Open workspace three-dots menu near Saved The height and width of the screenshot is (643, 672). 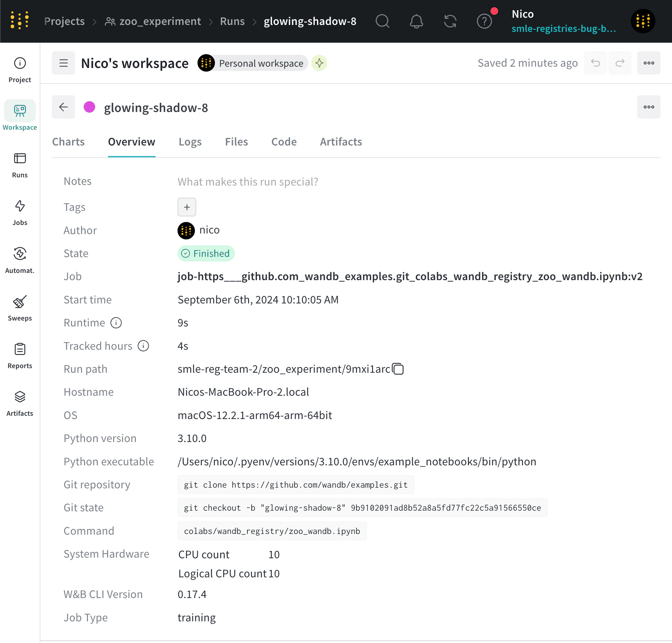tap(648, 63)
